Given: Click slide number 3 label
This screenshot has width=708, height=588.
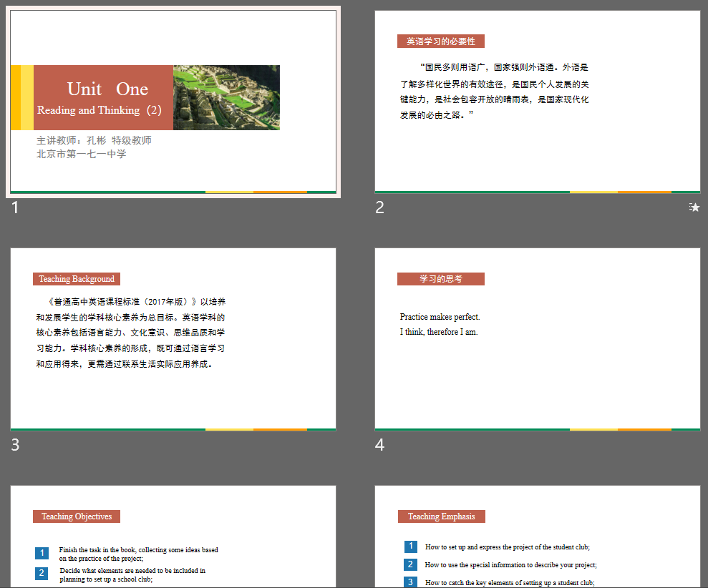Looking at the screenshot, I should pyautogui.click(x=16, y=445).
